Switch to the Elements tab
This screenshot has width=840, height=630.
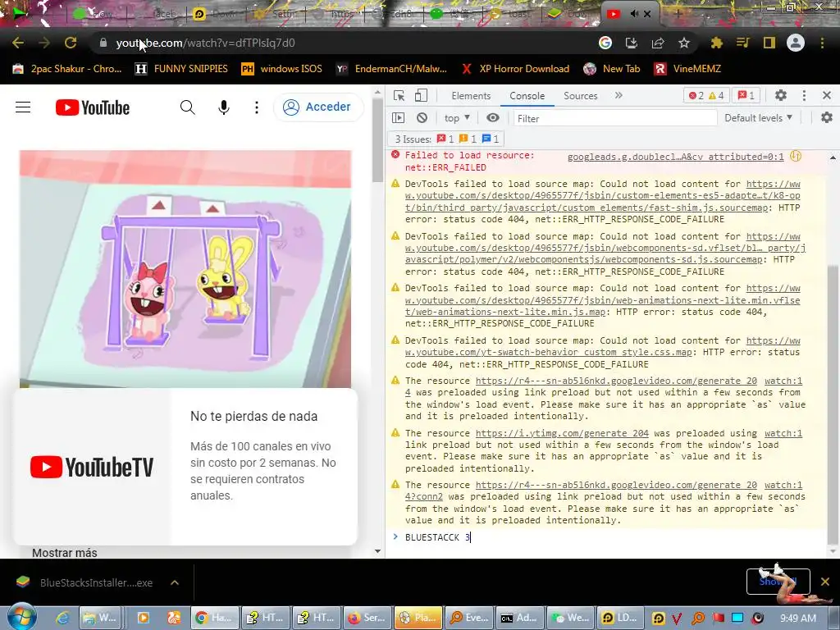pos(471,96)
